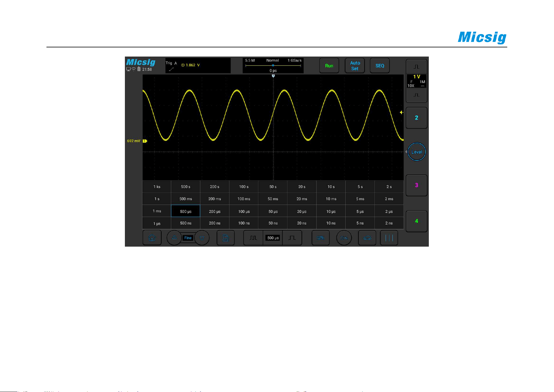Select the 500 ns time base
The width and height of the screenshot is (554, 392).
click(186, 223)
